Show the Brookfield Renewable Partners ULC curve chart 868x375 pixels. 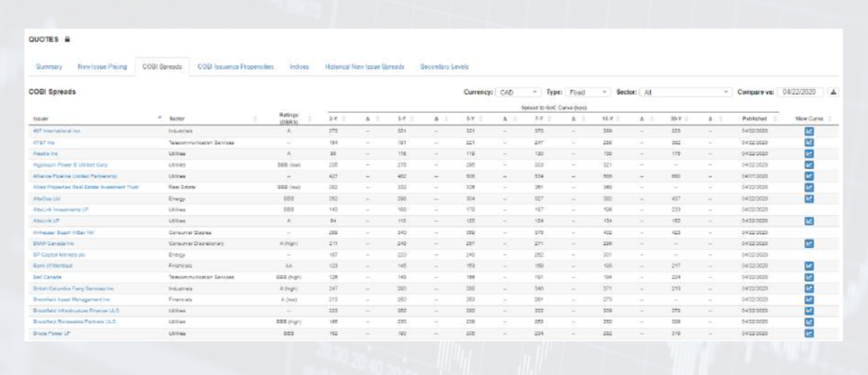tap(809, 322)
